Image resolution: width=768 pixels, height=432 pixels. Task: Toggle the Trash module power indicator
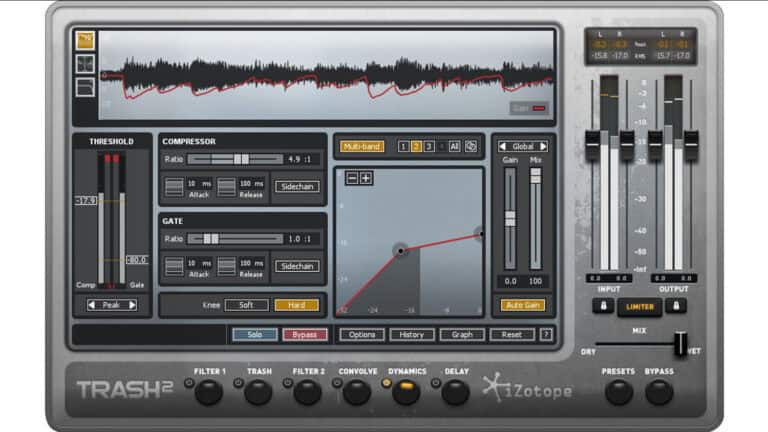[238, 383]
